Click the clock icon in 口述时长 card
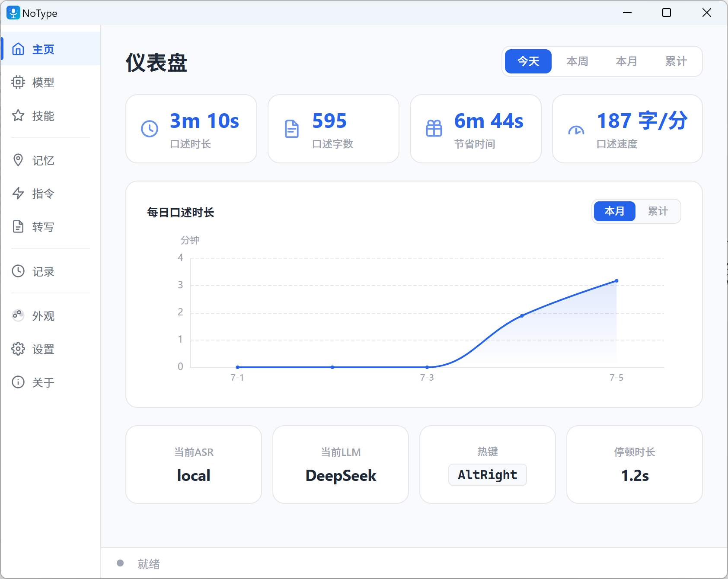Image resolution: width=728 pixels, height=579 pixels. [x=150, y=129]
